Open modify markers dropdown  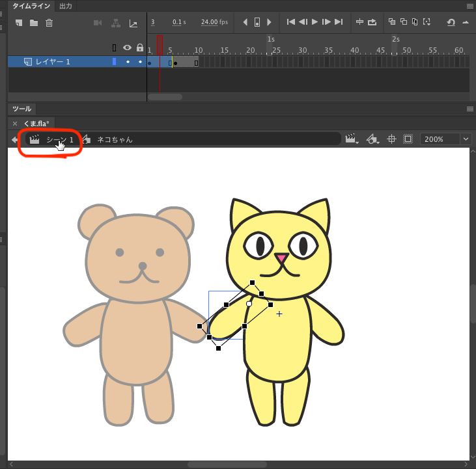pyautogui.click(x=427, y=22)
